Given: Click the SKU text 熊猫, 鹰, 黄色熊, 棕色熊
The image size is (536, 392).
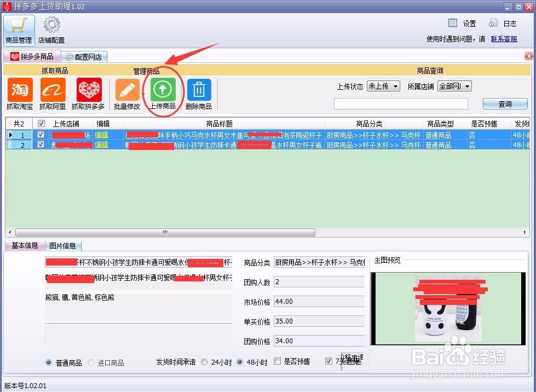Looking at the screenshot, I should click(x=79, y=297).
